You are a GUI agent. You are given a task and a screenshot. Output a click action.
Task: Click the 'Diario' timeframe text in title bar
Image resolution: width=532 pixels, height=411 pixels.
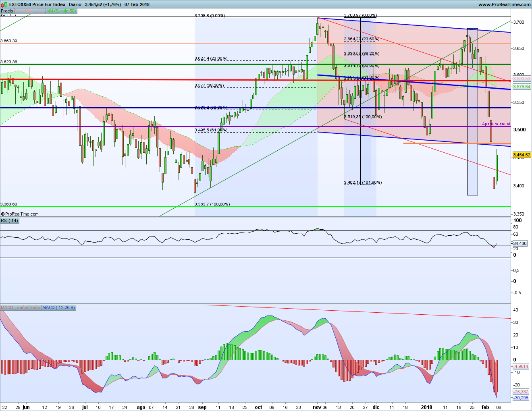pos(75,4)
